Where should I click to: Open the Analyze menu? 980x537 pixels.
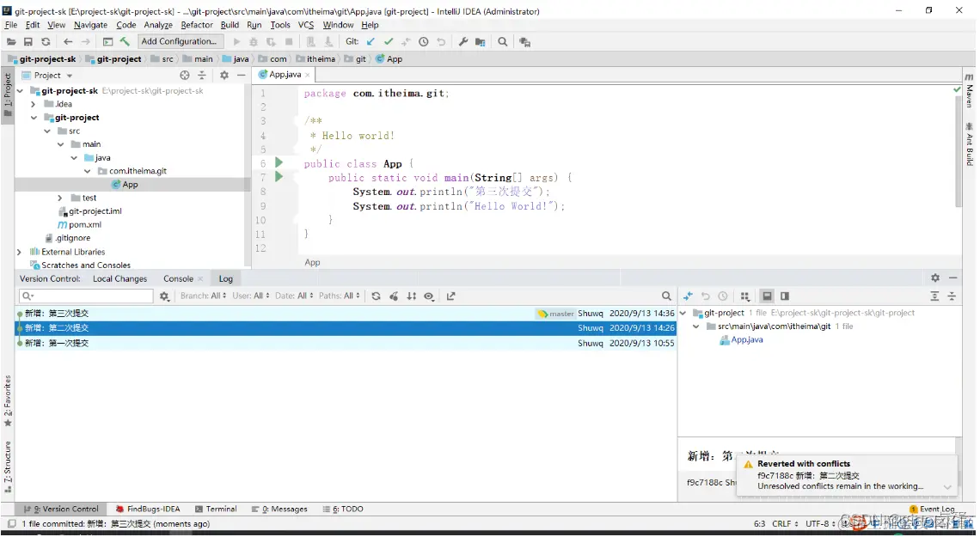158,25
